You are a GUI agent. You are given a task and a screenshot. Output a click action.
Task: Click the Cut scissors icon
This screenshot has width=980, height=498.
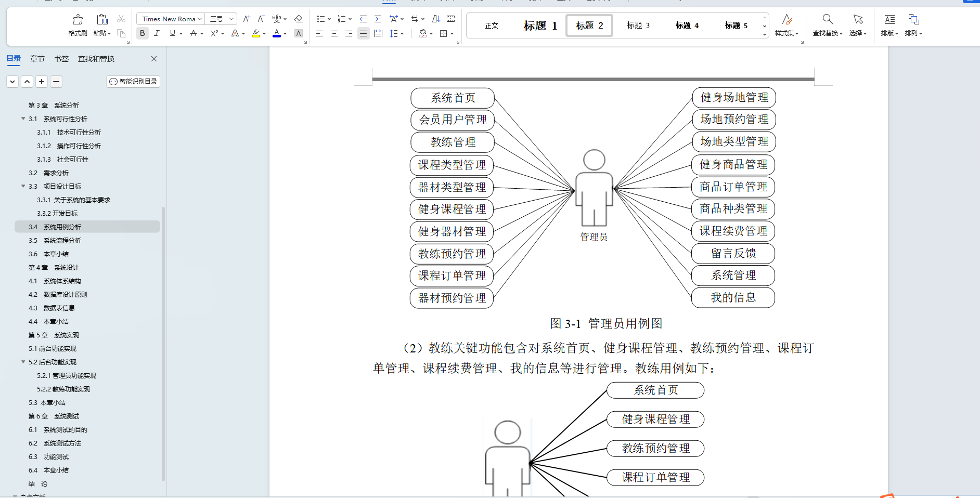(121, 19)
